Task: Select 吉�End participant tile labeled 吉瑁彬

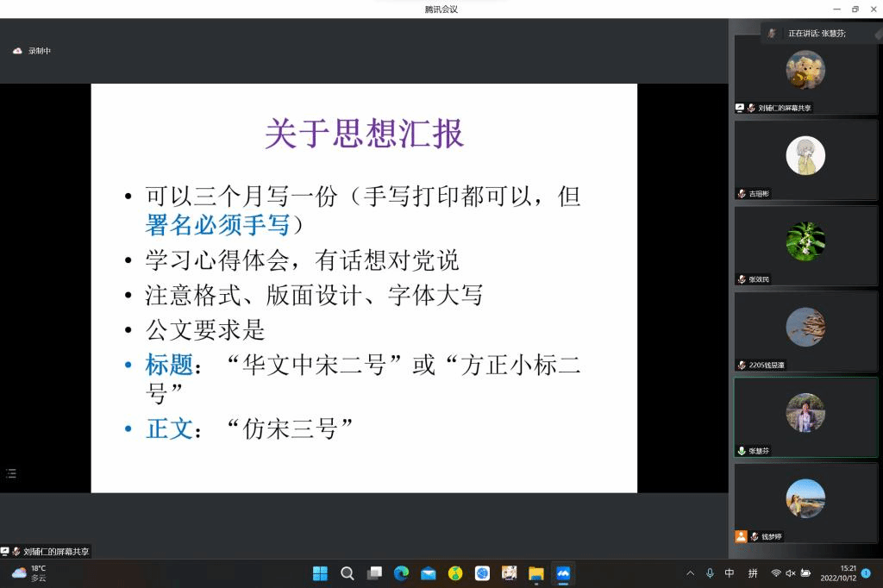Action: 805,160
